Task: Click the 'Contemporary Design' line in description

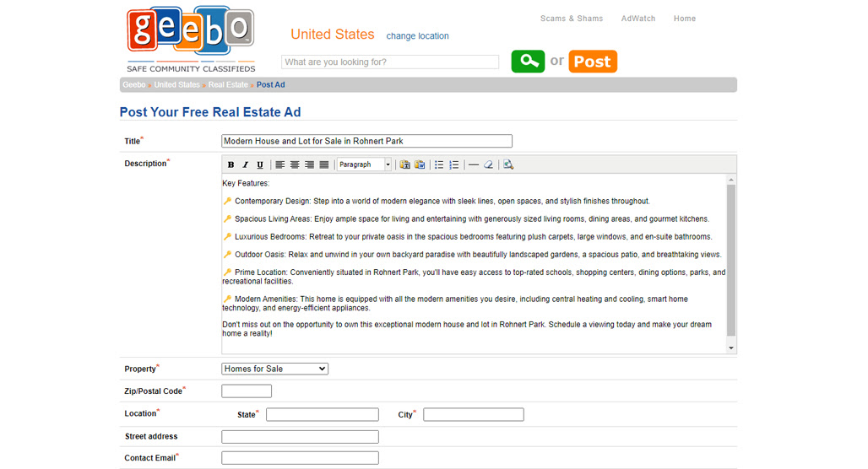Action: pyautogui.click(x=437, y=202)
